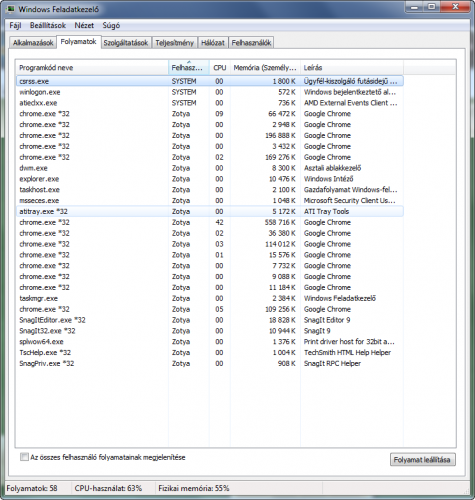Click the CPU-használat: 63% status entry
Image resolution: width=475 pixels, height=500 pixels.
(x=108, y=488)
